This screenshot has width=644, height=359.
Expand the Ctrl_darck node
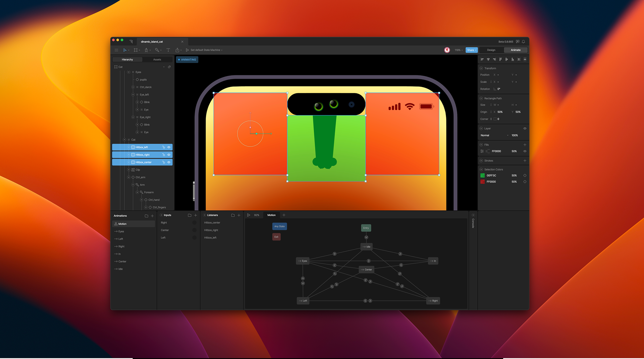(x=133, y=87)
